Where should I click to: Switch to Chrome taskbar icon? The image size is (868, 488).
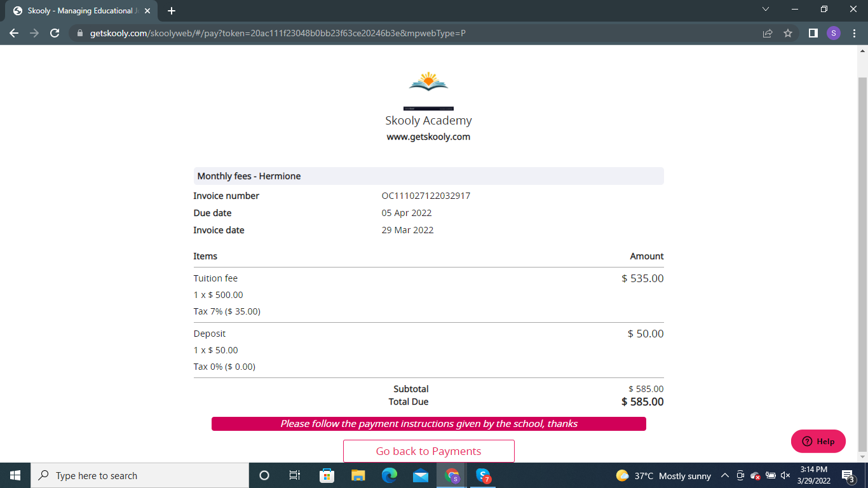point(452,475)
